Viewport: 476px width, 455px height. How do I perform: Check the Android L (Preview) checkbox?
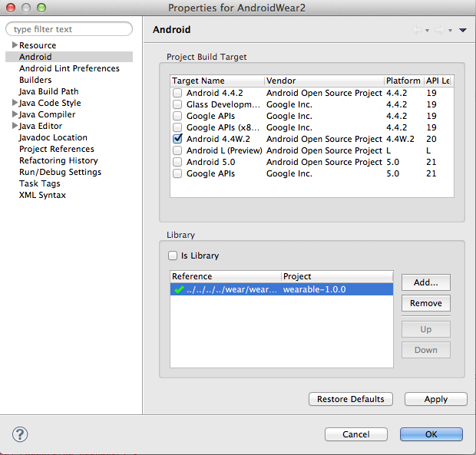[177, 150]
